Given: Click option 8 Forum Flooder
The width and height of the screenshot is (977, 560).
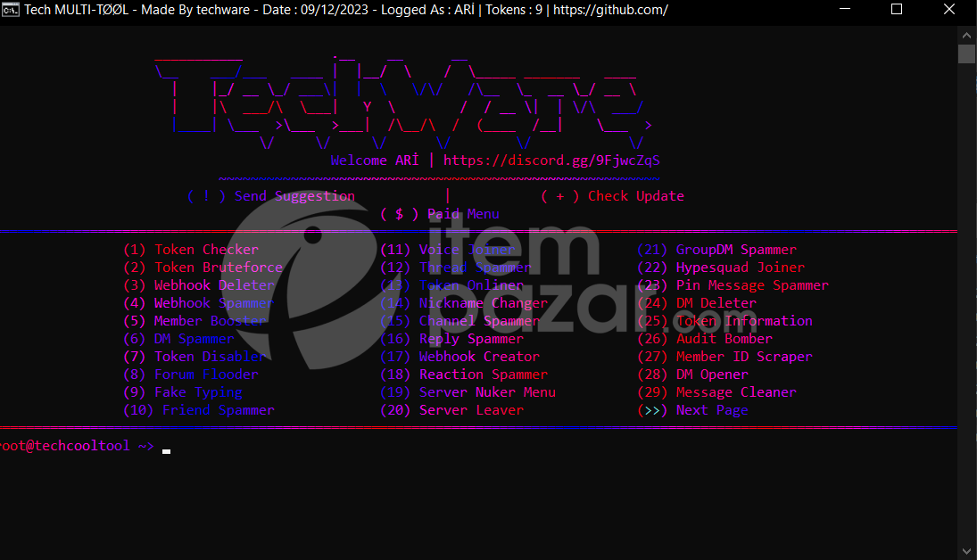Looking at the screenshot, I should point(191,375).
